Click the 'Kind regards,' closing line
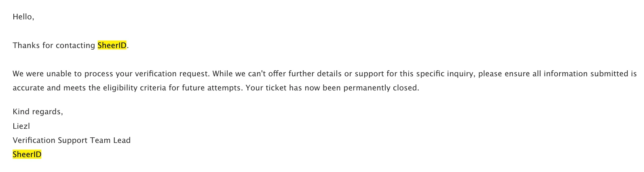644x172 pixels. [38, 112]
